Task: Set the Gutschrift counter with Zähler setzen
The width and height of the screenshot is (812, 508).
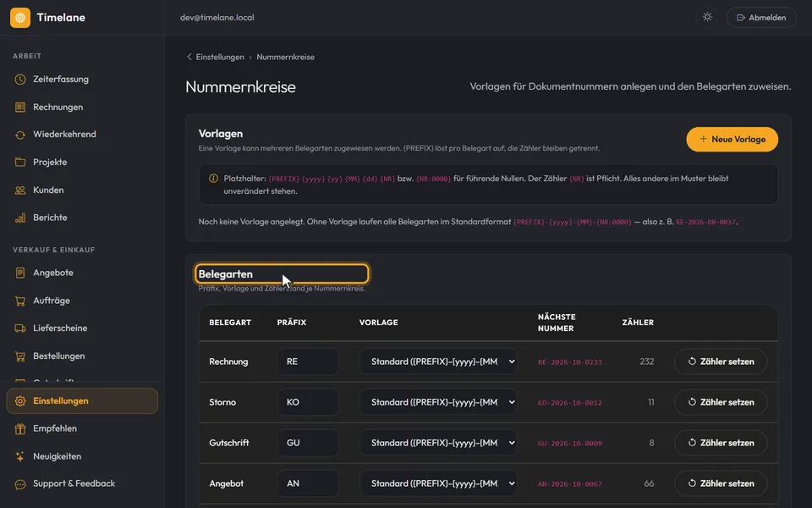Action: pos(721,443)
